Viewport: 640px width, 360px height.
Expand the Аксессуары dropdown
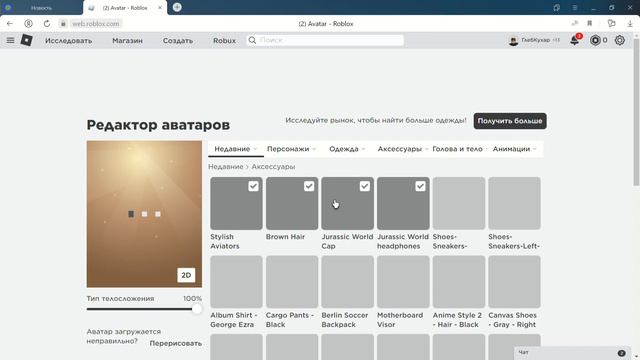click(x=402, y=149)
